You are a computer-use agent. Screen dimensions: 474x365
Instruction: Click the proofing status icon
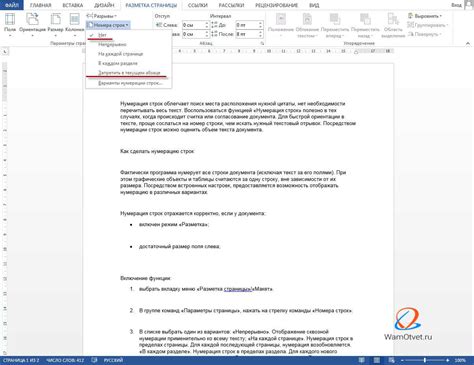coord(94,360)
